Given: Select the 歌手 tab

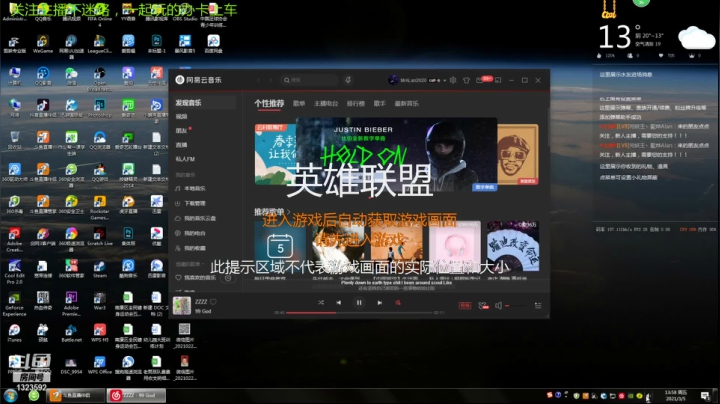Looking at the screenshot, I should [x=380, y=103].
